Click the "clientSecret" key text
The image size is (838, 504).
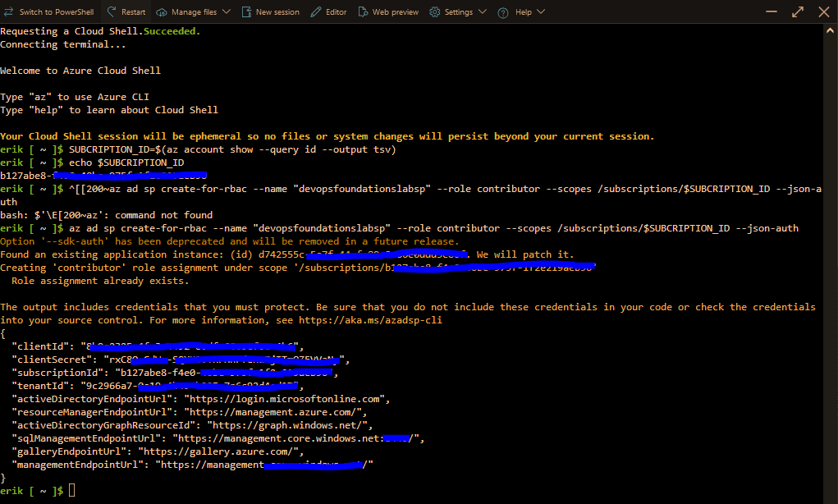(x=52, y=360)
